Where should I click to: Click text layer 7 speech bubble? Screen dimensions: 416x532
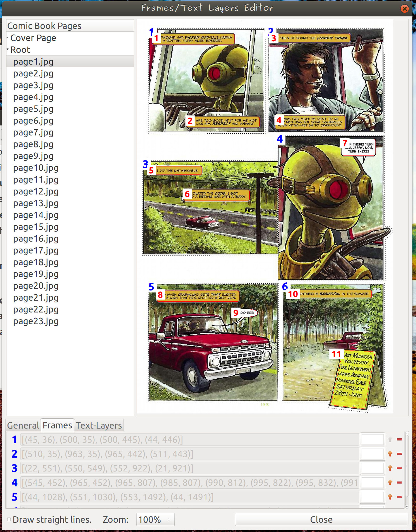tap(359, 147)
